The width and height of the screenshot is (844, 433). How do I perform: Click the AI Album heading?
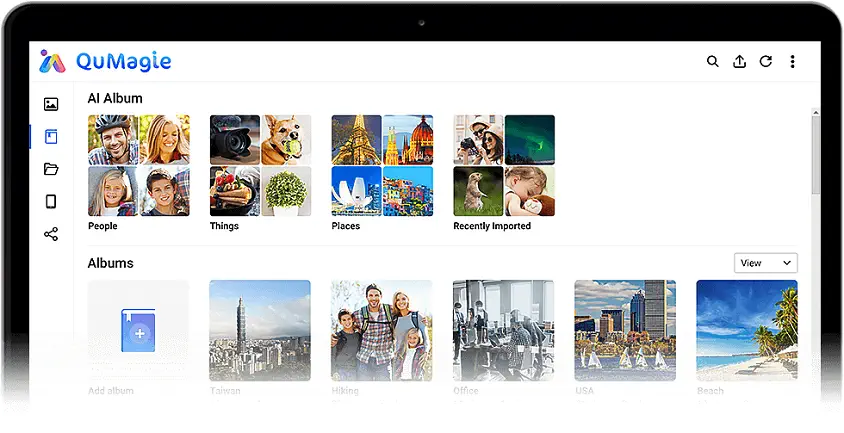115,99
